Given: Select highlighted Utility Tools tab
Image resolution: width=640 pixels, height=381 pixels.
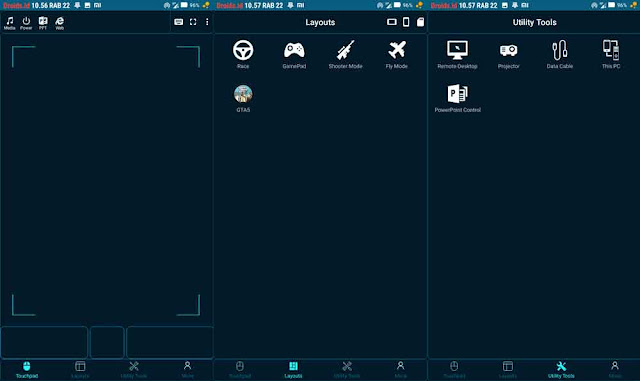Looking at the screenshot, I should tap(561, 370).
